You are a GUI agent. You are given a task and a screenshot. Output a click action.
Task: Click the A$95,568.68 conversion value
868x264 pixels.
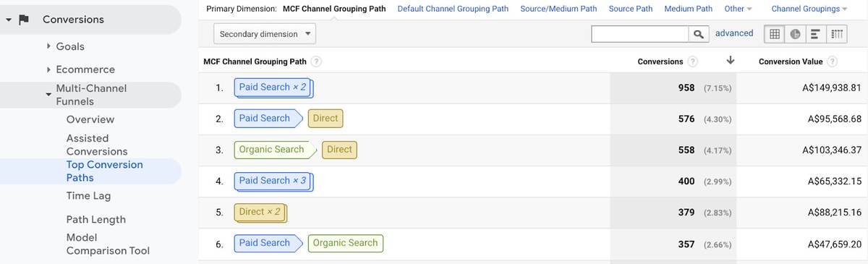835,119
